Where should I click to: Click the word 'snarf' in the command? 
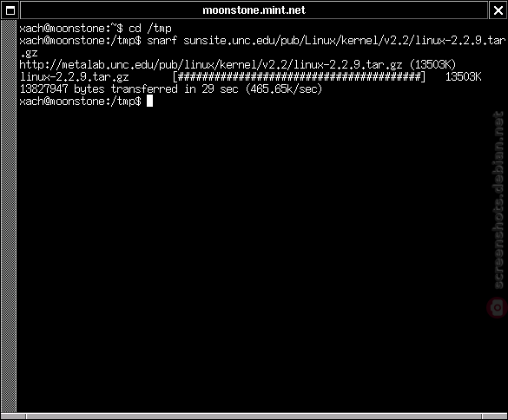click(162, 41)
